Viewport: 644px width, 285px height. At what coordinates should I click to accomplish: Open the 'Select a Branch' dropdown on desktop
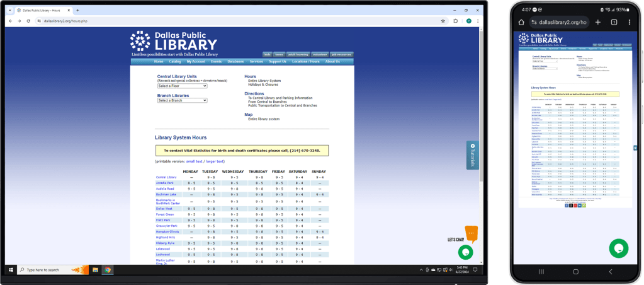(x=182, y=100)
